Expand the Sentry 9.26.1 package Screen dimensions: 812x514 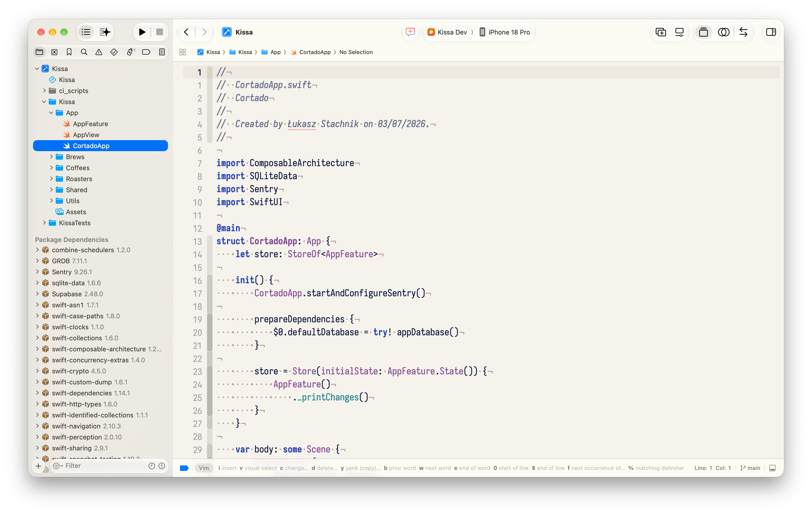point(37,272)
